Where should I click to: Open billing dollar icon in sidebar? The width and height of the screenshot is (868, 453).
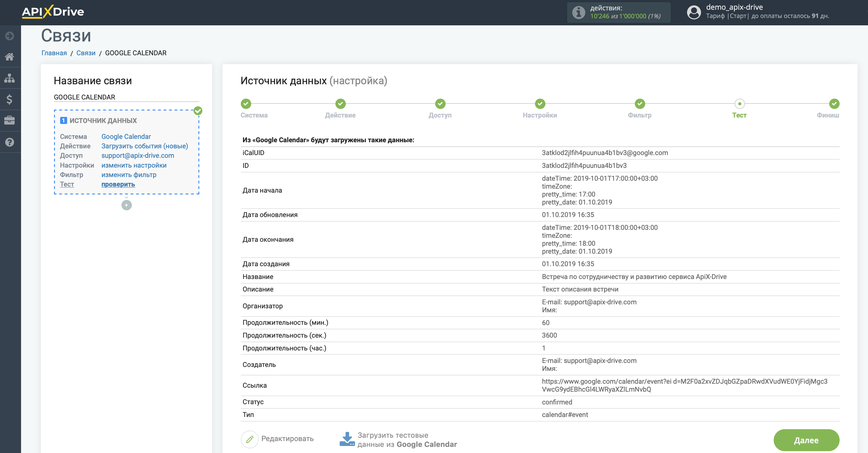[10, 99]
